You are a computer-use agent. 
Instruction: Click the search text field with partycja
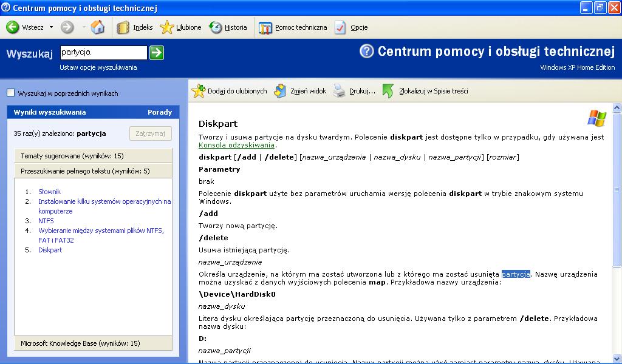click(103, 53)
